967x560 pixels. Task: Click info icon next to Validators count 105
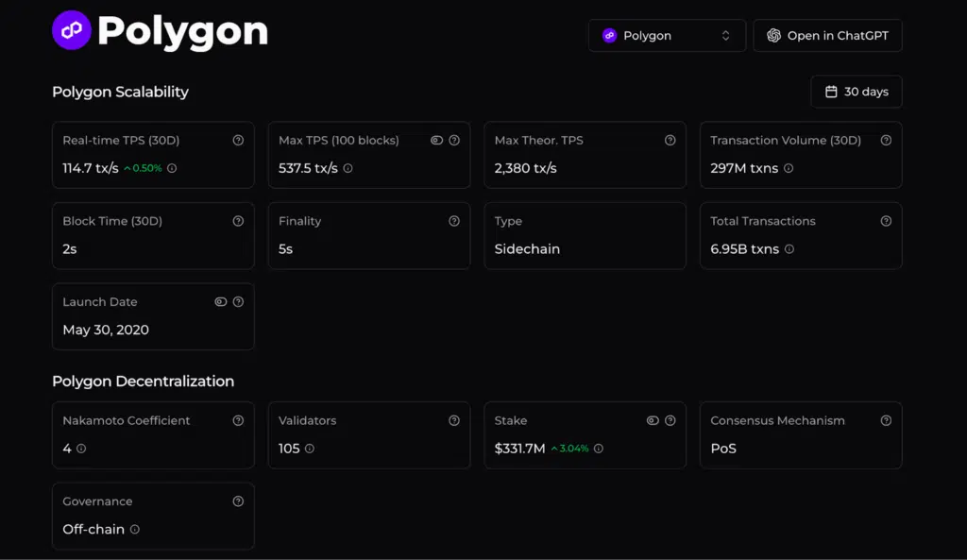310,449
